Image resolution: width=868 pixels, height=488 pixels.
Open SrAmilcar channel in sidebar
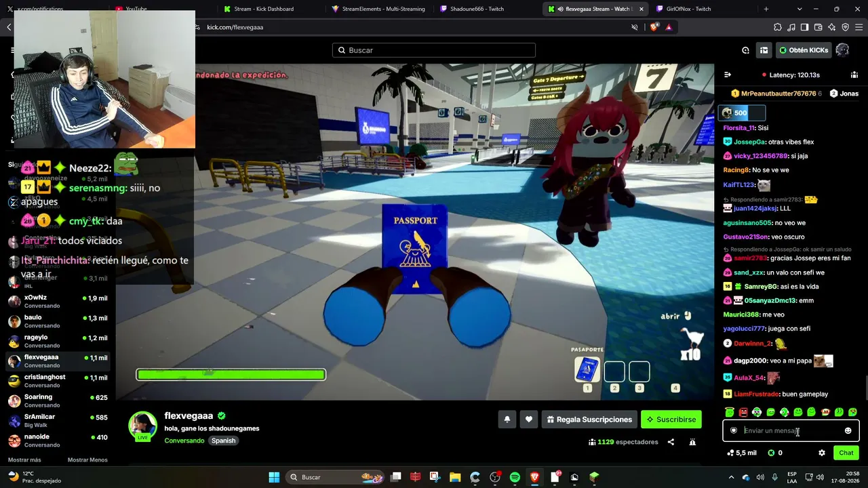[x=57, y=421]
